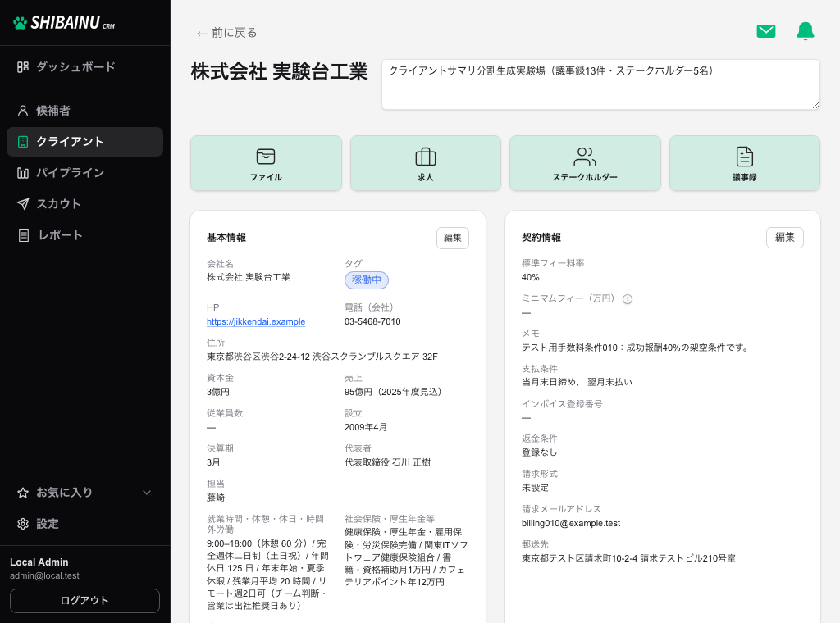Click the 未設定 billing format value
Viewport: 840px width, 623px height.
click(535, 488)
